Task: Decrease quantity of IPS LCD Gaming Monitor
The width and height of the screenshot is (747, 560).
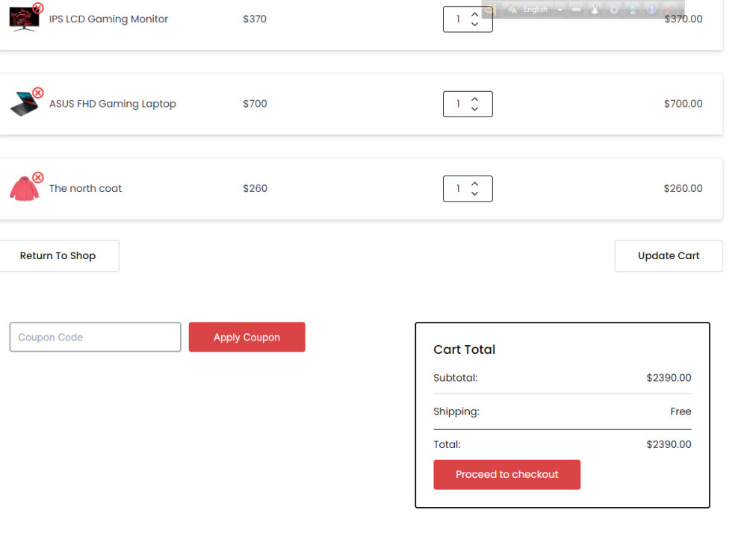Action: (x=474, y=24)
